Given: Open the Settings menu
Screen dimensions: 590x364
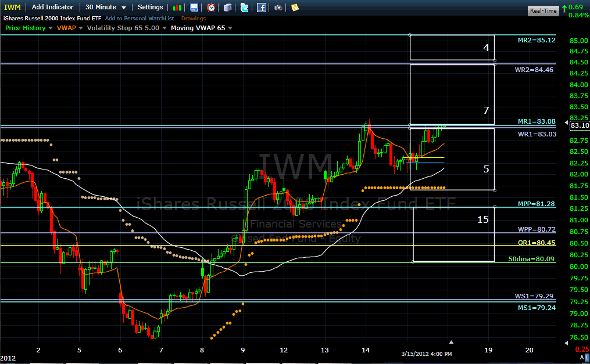Looking at the screenshot, I should pyautogui.click(x=150, y=7).
